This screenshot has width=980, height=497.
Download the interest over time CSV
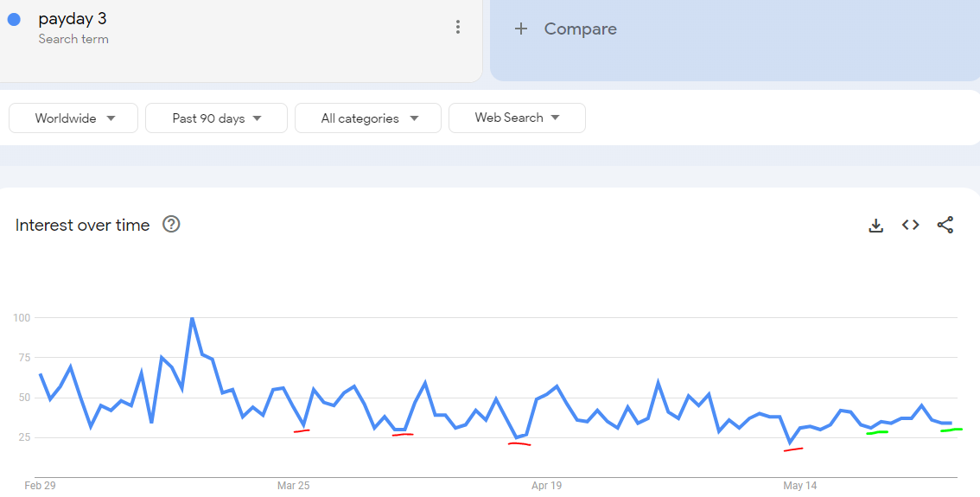pos(876,225)
